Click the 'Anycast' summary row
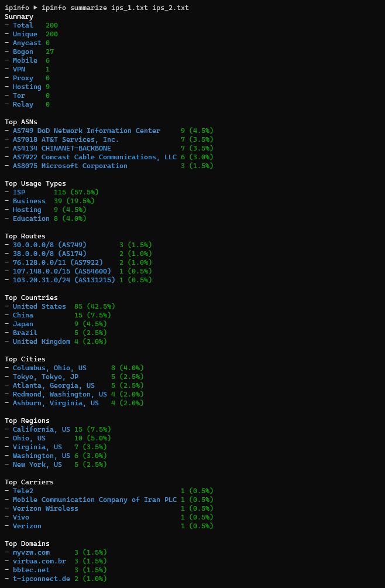 tap(27, 43)
